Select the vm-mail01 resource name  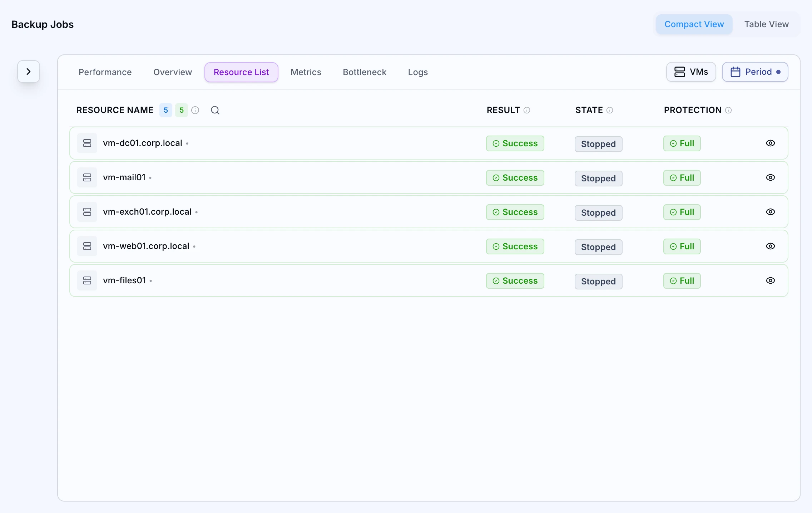pos(124,177)
